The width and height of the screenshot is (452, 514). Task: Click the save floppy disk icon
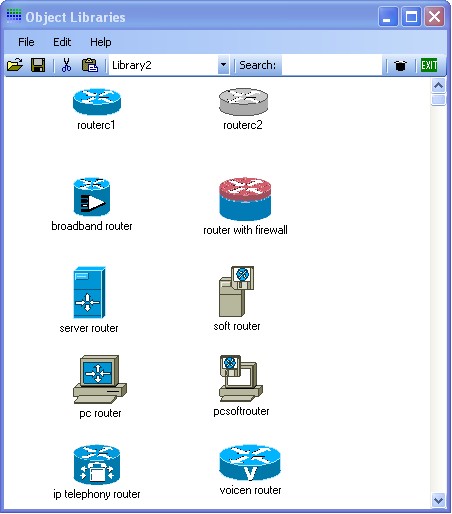38,65
